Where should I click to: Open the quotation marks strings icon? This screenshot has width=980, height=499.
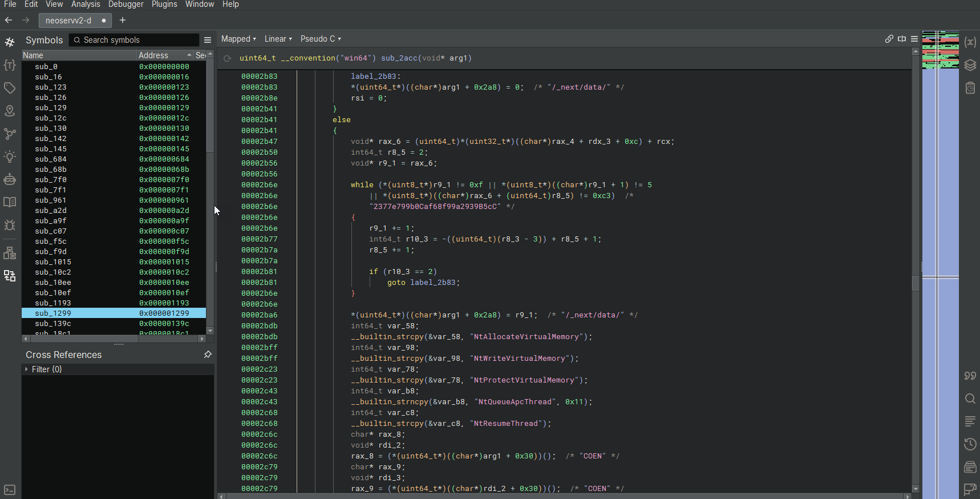(970, 376)
